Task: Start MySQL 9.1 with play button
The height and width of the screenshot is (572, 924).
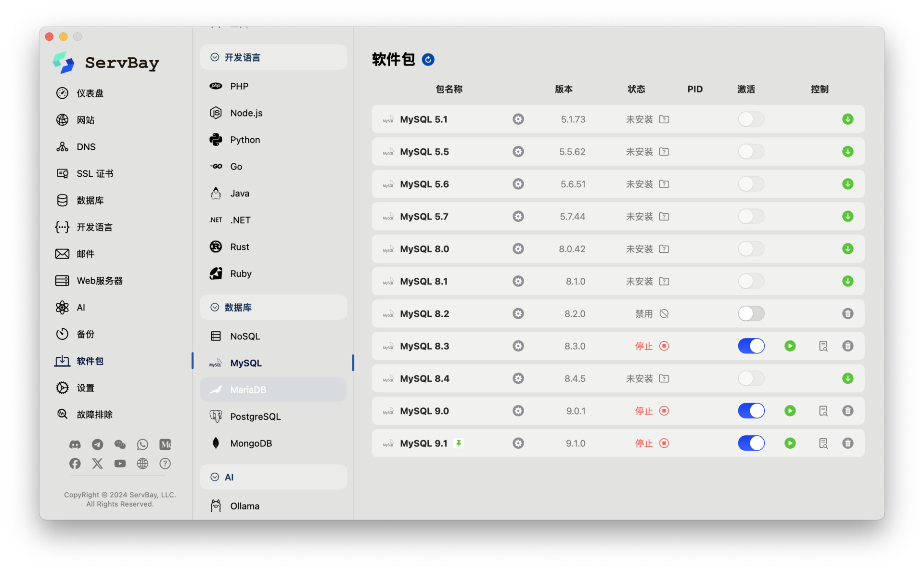Action: [x=790, y=443]
